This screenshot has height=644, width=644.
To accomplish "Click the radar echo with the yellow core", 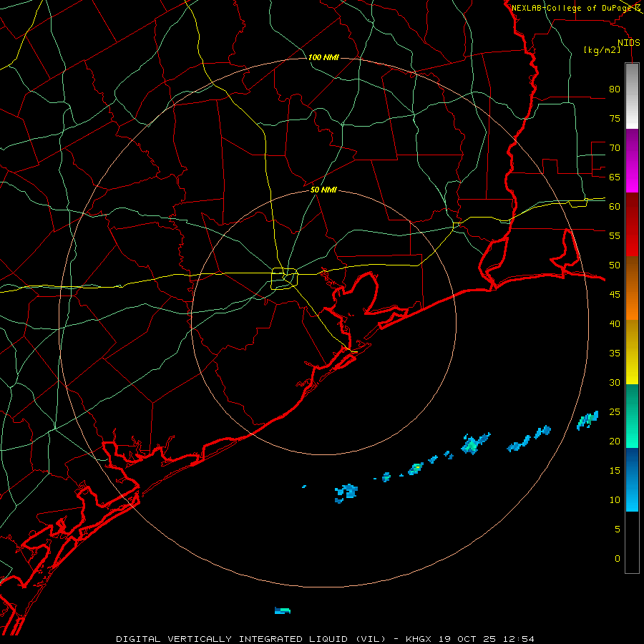I will click(416, 468).
